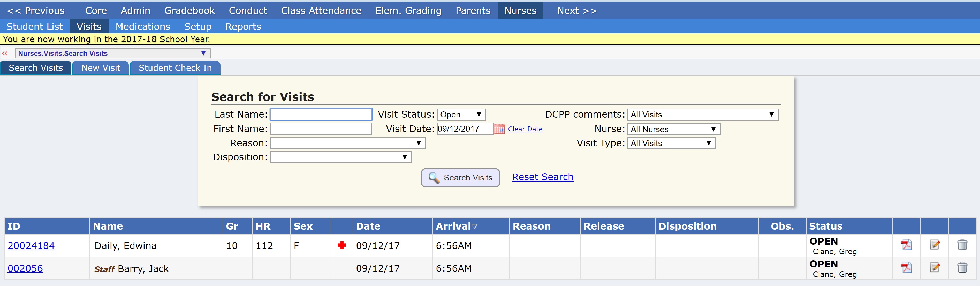Delete Edwina Daily's visit with trash icon
The image size is (980, 286).
pos(962,245)
